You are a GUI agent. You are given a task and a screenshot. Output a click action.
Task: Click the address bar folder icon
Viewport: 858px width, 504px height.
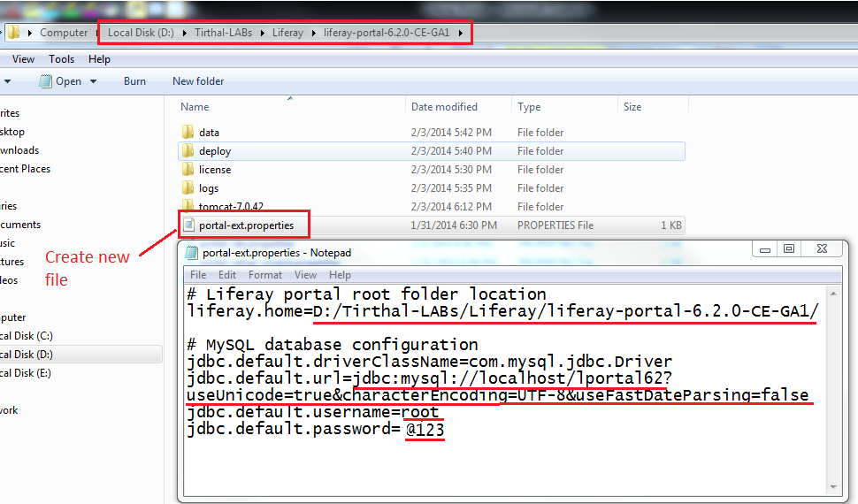(x=13, y=33)
